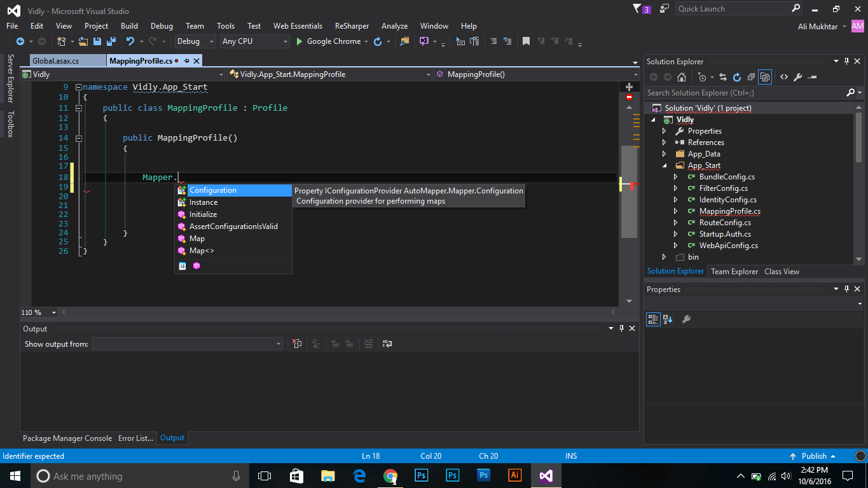Switch Properties panel to Alphabetical sort
The image size is (868, 488).
(x=668, y=319)
